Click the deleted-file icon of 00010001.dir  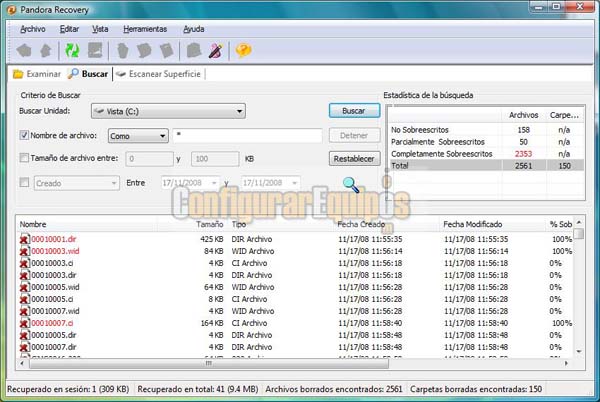24,239
